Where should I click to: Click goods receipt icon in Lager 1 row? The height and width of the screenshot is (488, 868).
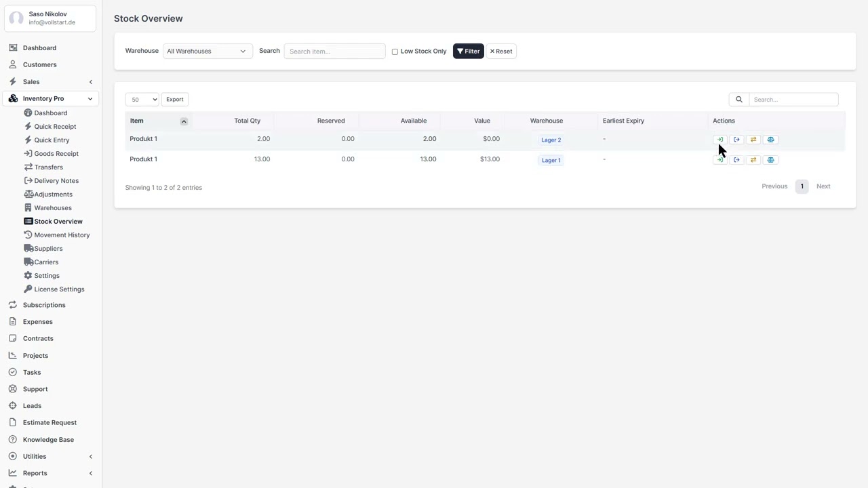719,160
